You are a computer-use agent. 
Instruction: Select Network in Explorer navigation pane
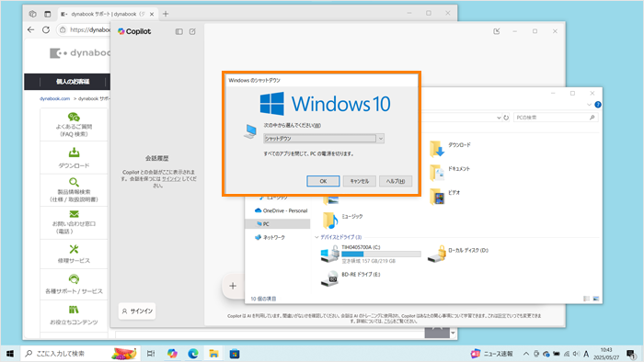pyautogui.click(x=270, y=237)
